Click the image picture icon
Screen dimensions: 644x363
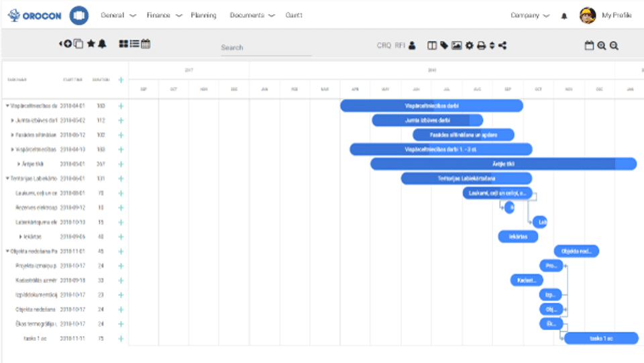[x=456, y=46]
